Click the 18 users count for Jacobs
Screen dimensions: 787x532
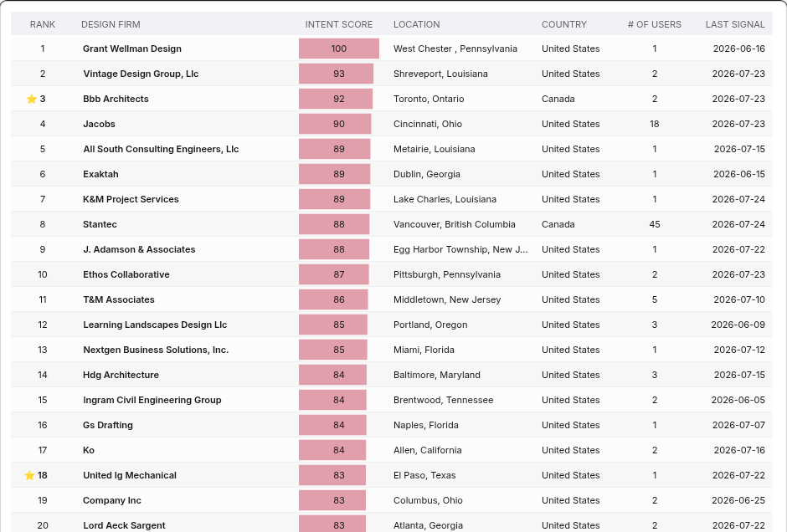[655, 124]
